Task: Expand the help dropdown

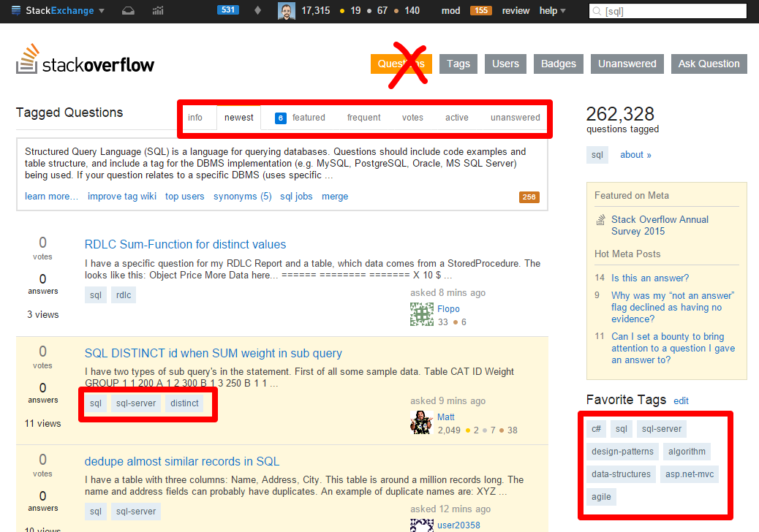Action: (x=552, y=11)
